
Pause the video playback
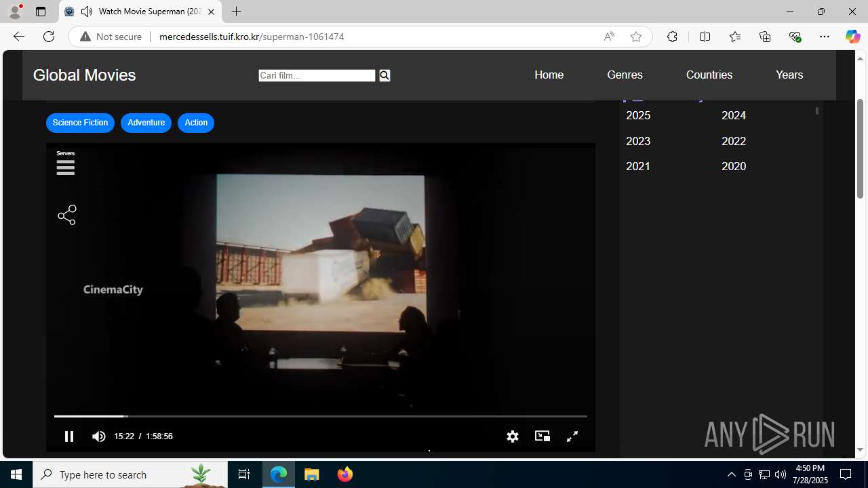[68, 436]
